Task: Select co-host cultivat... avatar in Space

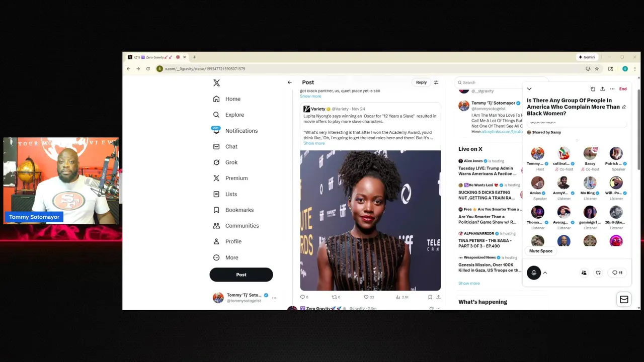Action: (x=563, y=153)
